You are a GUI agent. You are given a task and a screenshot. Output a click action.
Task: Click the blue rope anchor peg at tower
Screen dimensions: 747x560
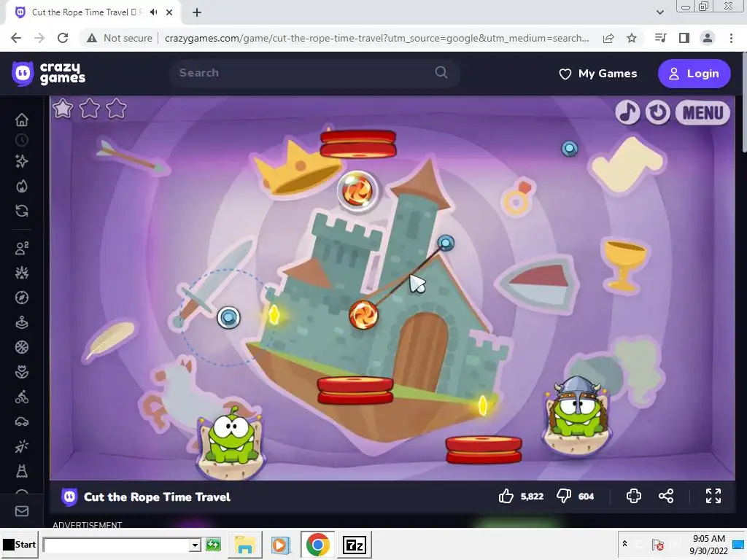(446, 244)
